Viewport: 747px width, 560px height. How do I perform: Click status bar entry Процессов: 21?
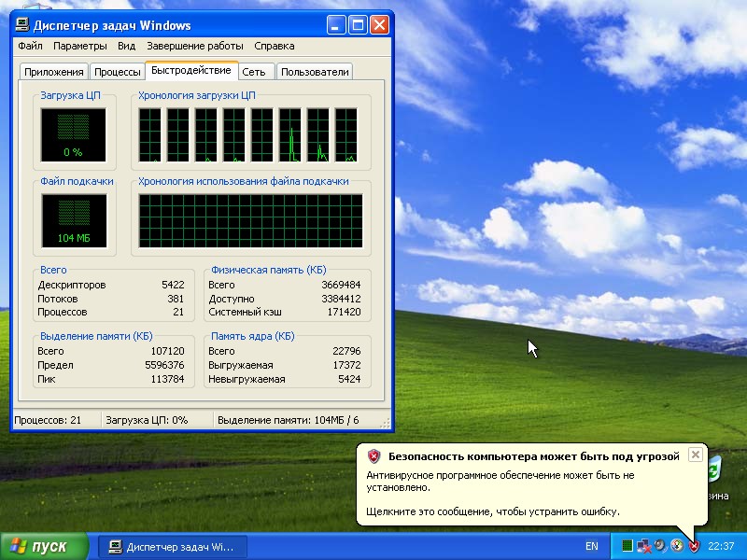tap(48, 421)
